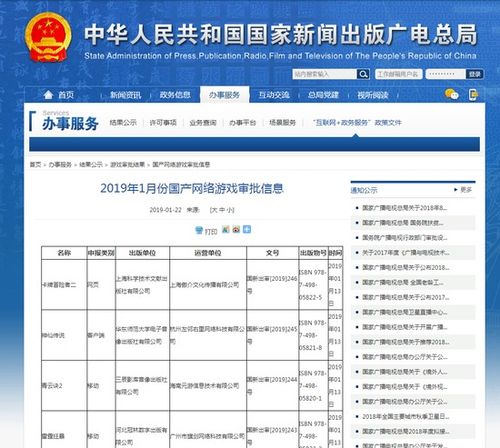Click the home icon in navigation bar
500x448 pixels.
48,95
